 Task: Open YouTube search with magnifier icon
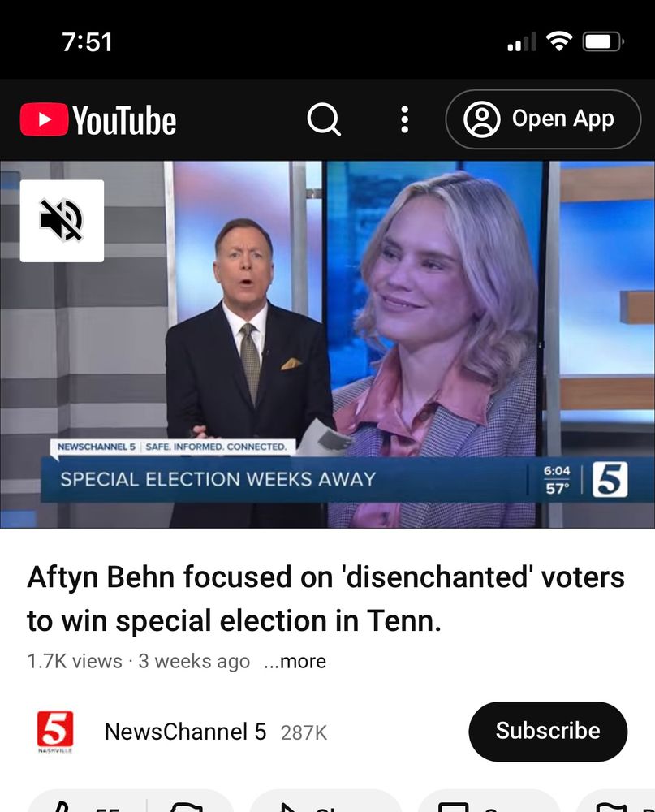coord(324,119)
